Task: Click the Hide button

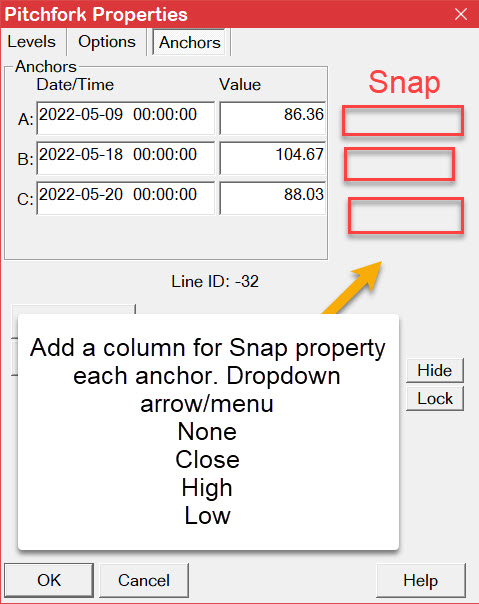Action: pos(435,370)
